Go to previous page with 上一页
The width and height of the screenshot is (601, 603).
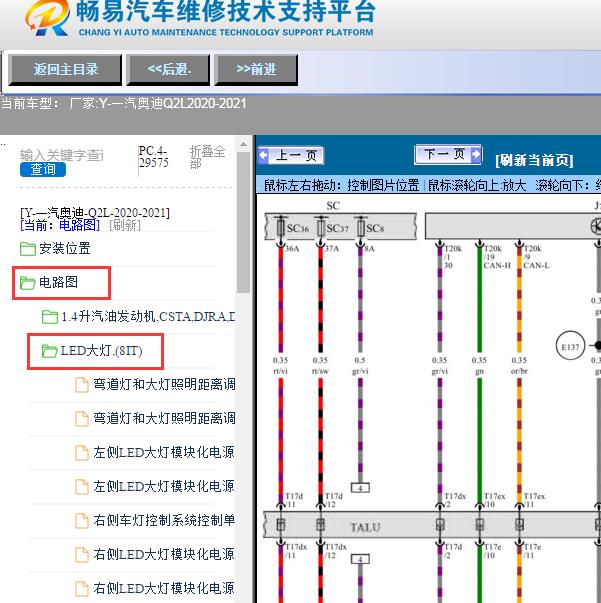pyautogui.click(x=291, y=155)
